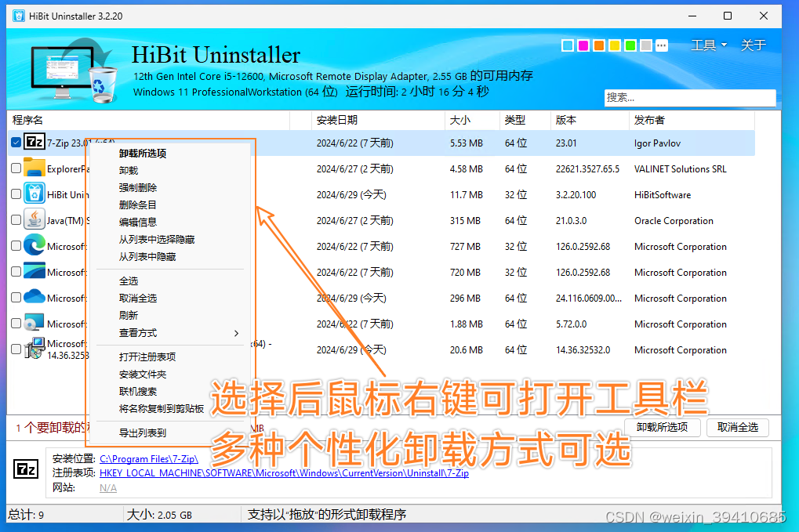Choose 卸载 in context menu
Viewport: 799px width, 532px height.
click(129, 171)
